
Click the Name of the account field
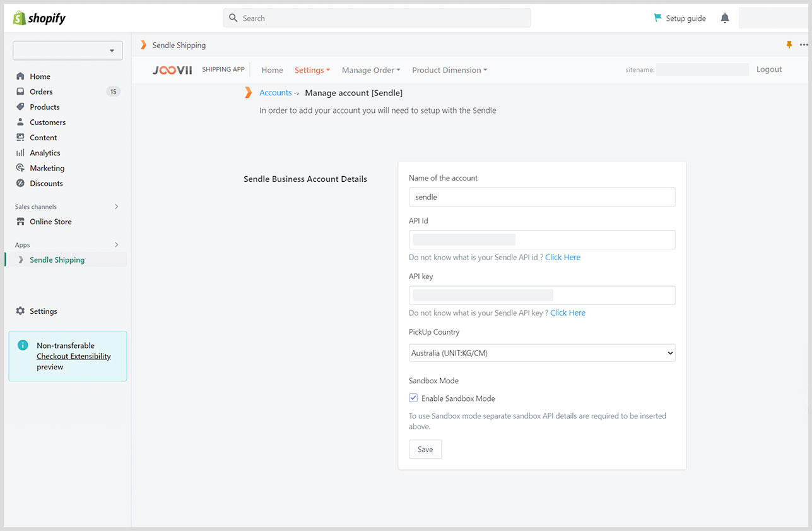(542, 197)
